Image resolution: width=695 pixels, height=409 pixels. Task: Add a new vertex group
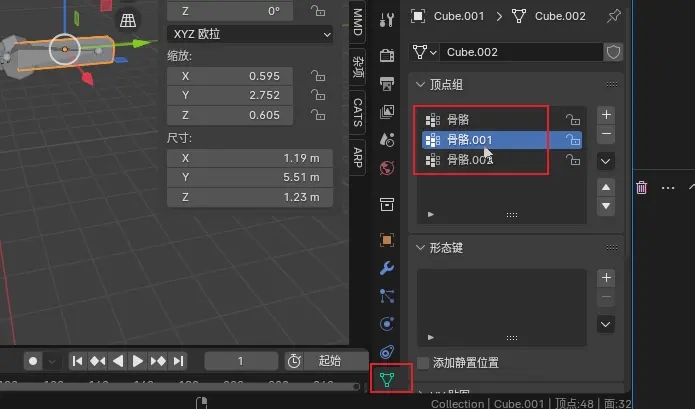[605, 115]
